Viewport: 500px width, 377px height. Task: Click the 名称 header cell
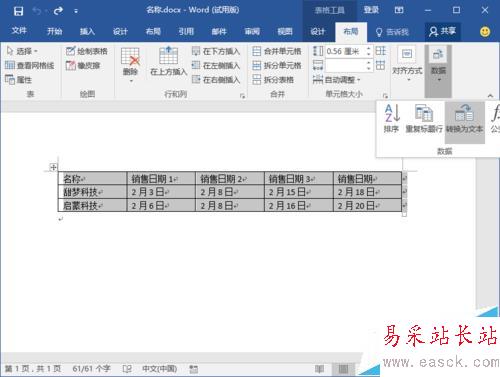coord(92,179)
